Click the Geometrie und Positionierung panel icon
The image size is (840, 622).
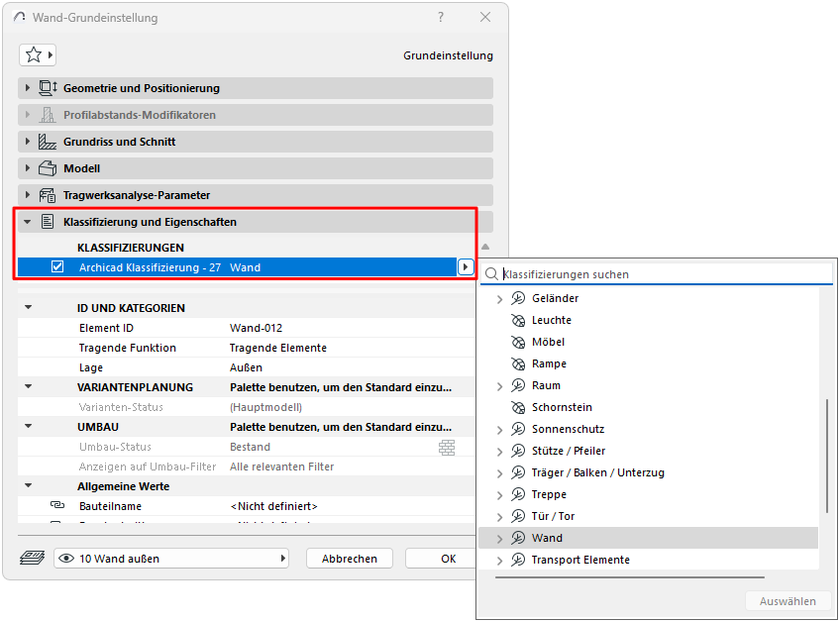pyautogui.click(x=48, y=88)
